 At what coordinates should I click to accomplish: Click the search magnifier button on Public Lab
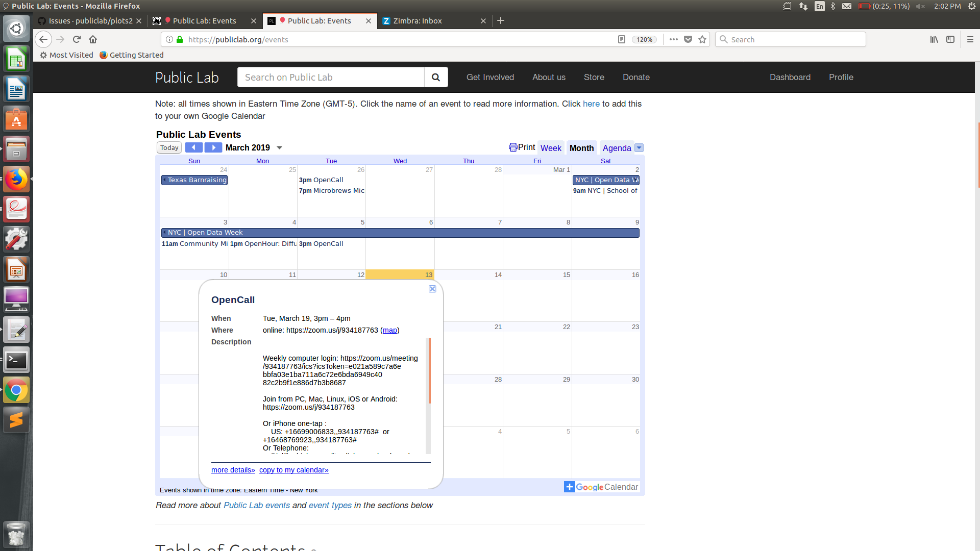(435, 77)
